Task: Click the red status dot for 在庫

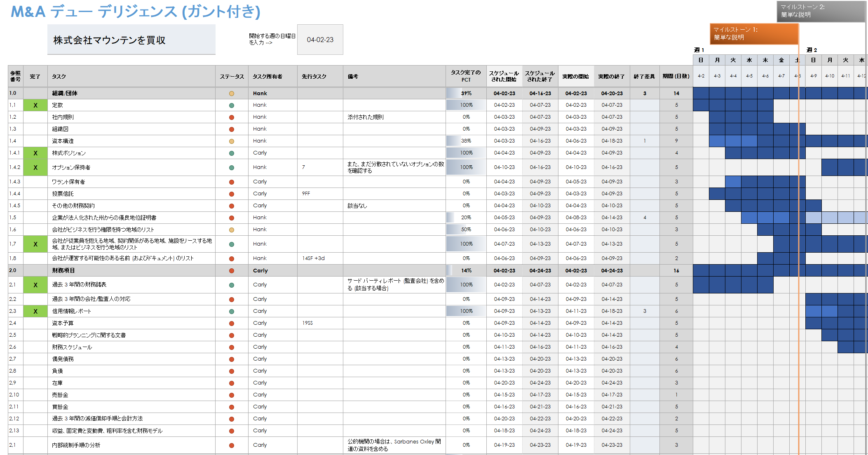Action: (x=232, y=383)
